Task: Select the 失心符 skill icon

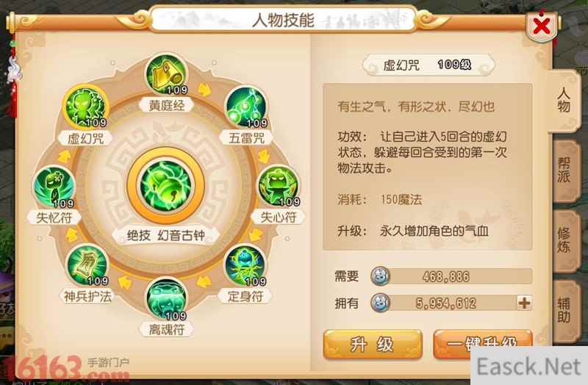Action: (x=279, y=186)
